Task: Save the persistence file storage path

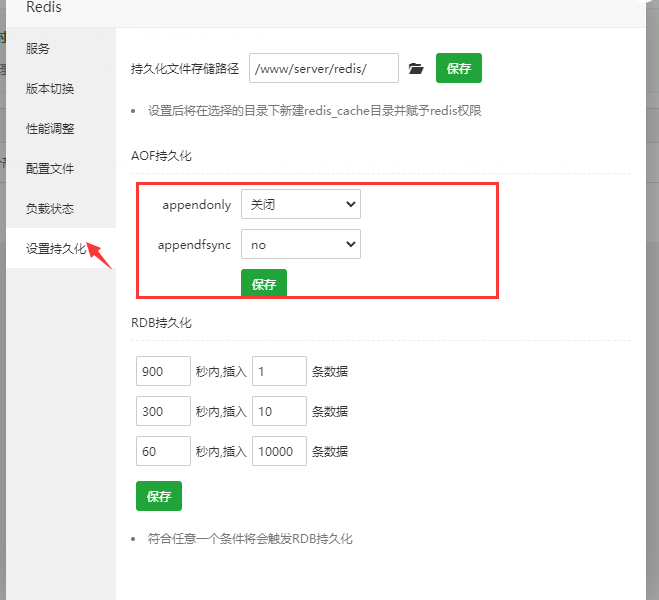Action: tap(459, 68)
